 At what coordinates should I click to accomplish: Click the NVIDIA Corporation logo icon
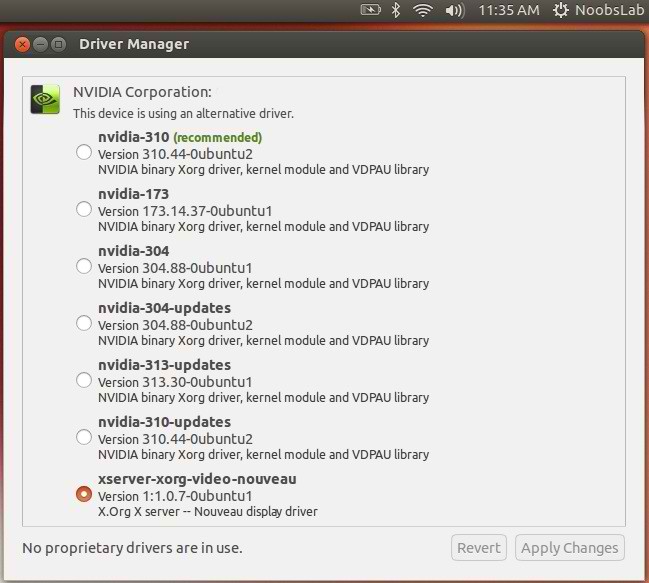45,99
